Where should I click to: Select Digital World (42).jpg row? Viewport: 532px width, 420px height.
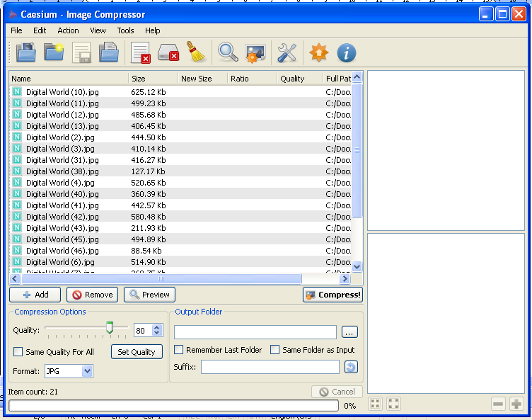[x=180, y=217]
